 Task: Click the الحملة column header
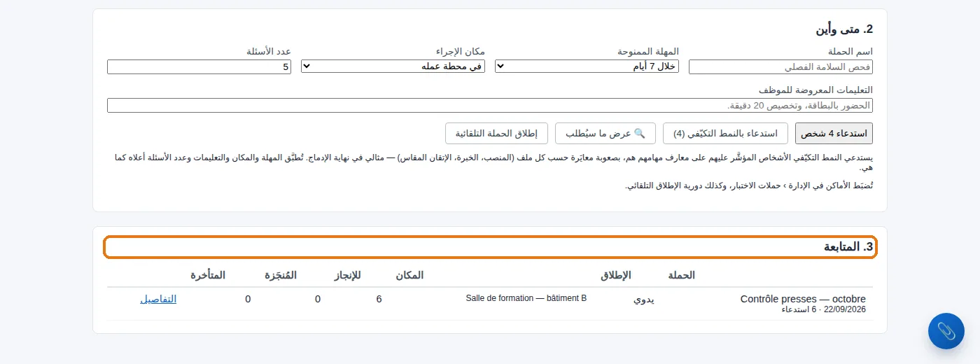680,275
